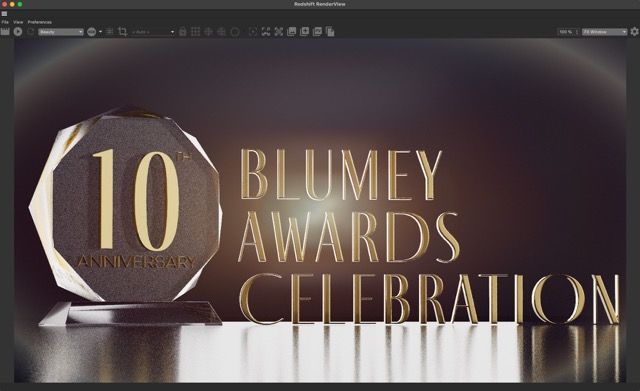Click the zoom percentage field

(x=566, y=32)
